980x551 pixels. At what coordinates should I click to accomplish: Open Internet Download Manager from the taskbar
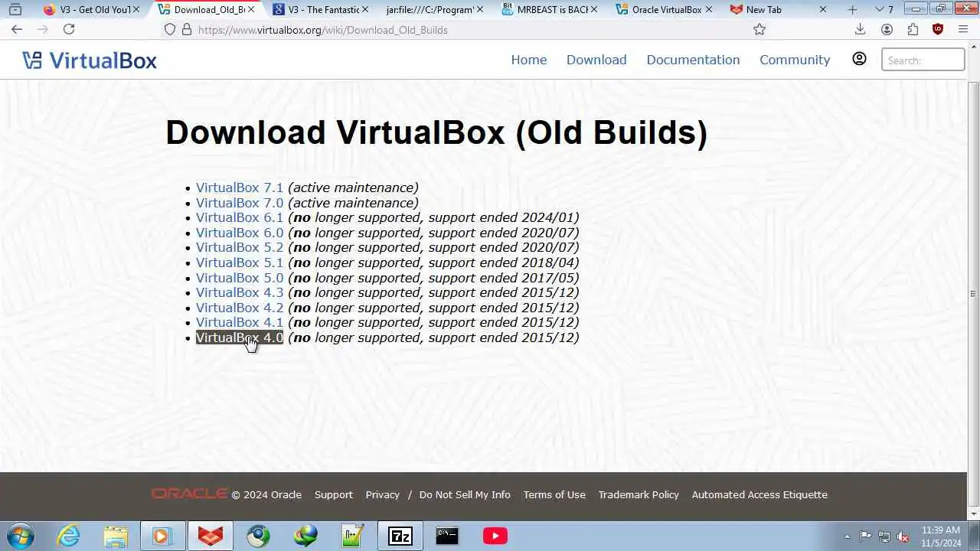pos(305,536)
